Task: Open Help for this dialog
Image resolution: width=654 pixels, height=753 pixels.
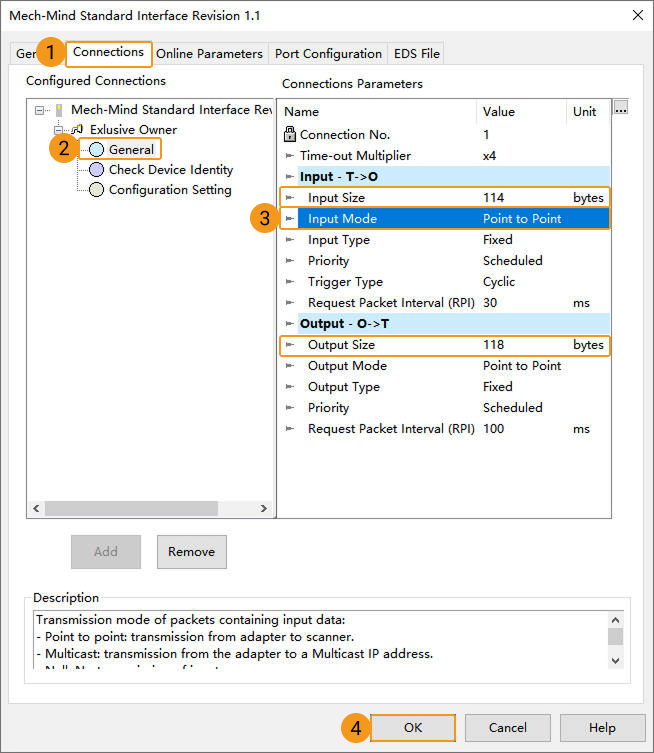Action: pyautogui.click(x=602, y=728)
